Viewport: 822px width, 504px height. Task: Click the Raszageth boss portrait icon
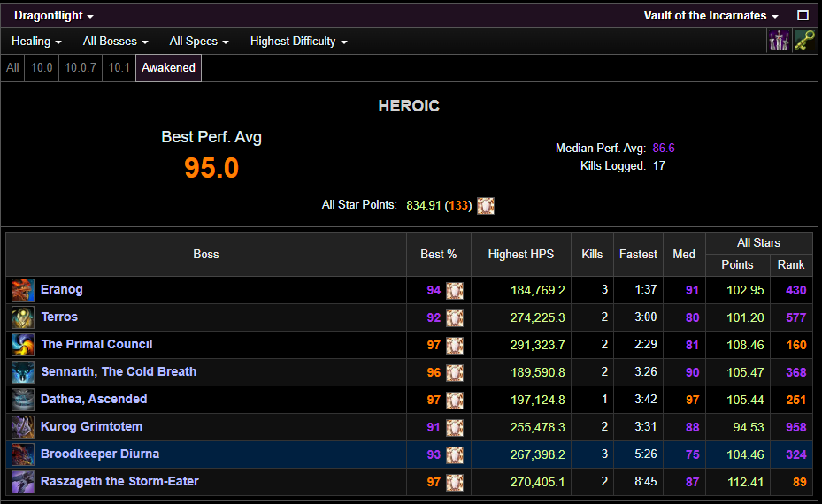coord(22,482)
